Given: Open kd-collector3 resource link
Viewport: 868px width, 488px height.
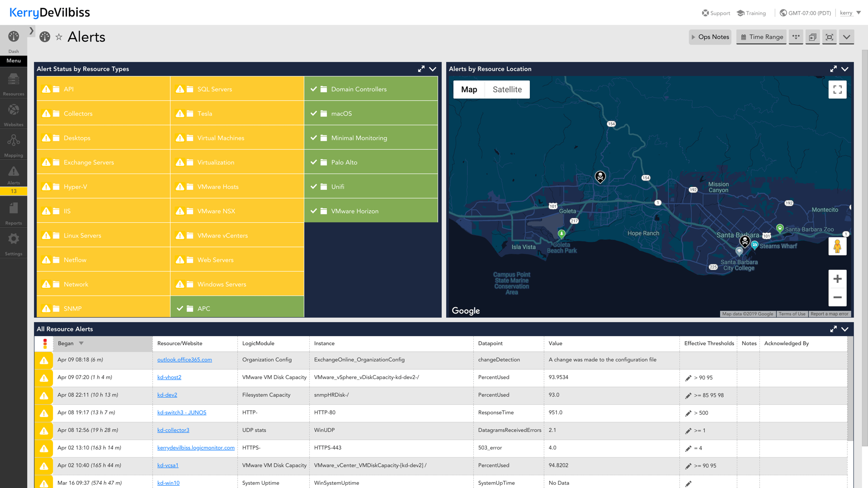Looking at the screenshot, I should click(x=173, y=430).
